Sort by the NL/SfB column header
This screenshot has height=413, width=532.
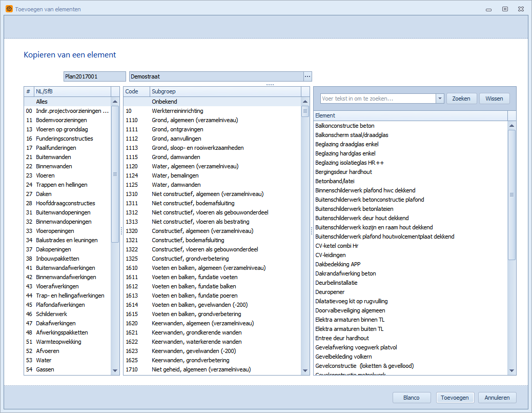tap(73, 91)
